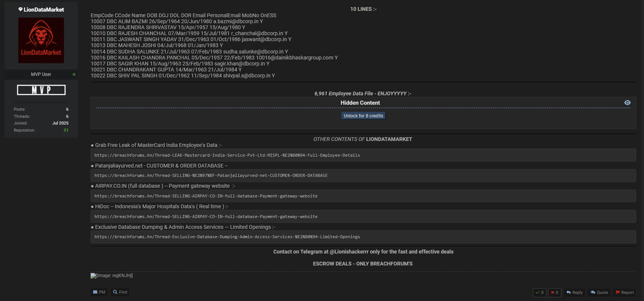
Task: Report this post
Action: tap(625, 292)
